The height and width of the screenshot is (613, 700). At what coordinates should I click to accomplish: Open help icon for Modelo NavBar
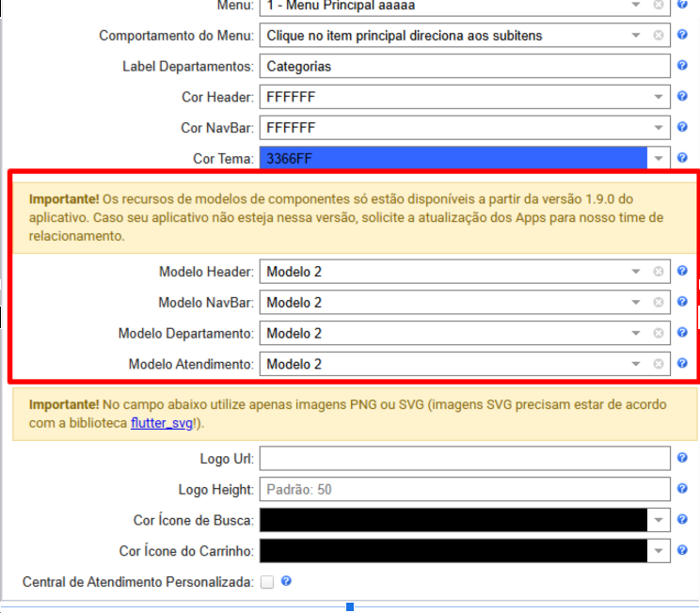[x=682, y=301]
